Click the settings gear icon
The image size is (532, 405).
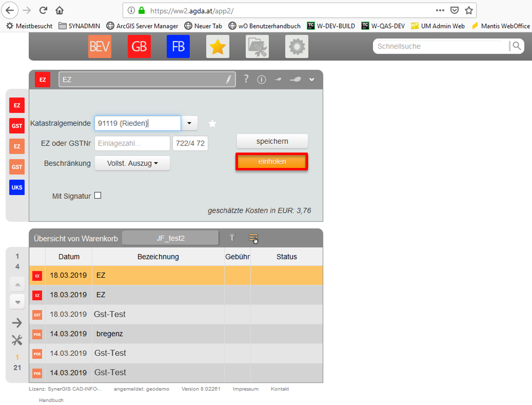point(297,46)
